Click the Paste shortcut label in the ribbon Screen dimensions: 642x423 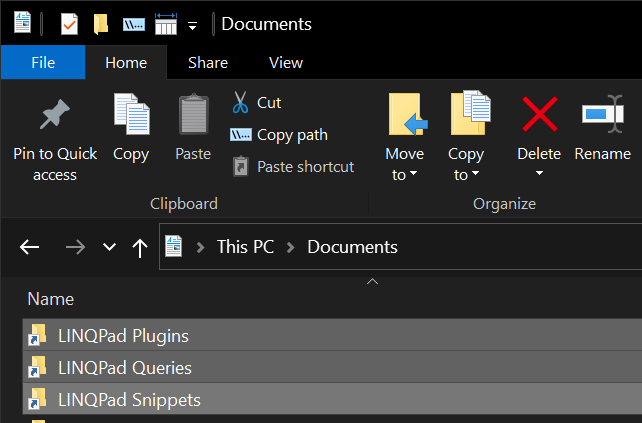[x=305, y=167]
